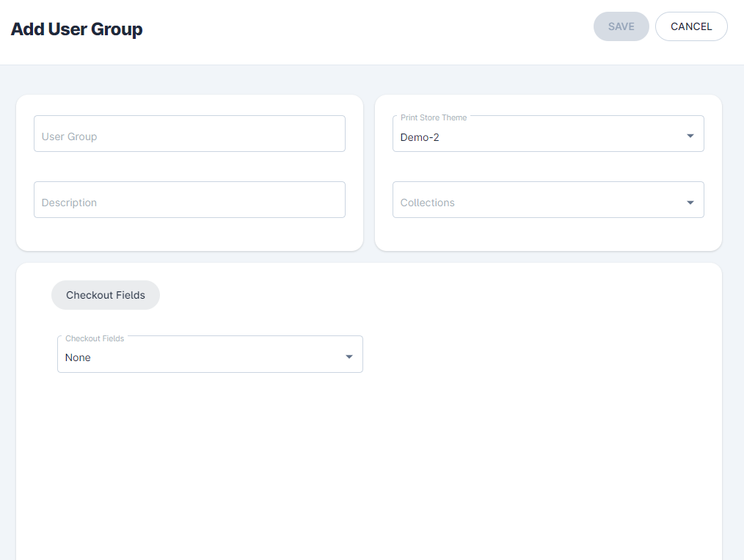Open the Checkout Fields dropdown showing None
Image resolution: width=744 pixels, height=560 pixels.
[210, 354]
